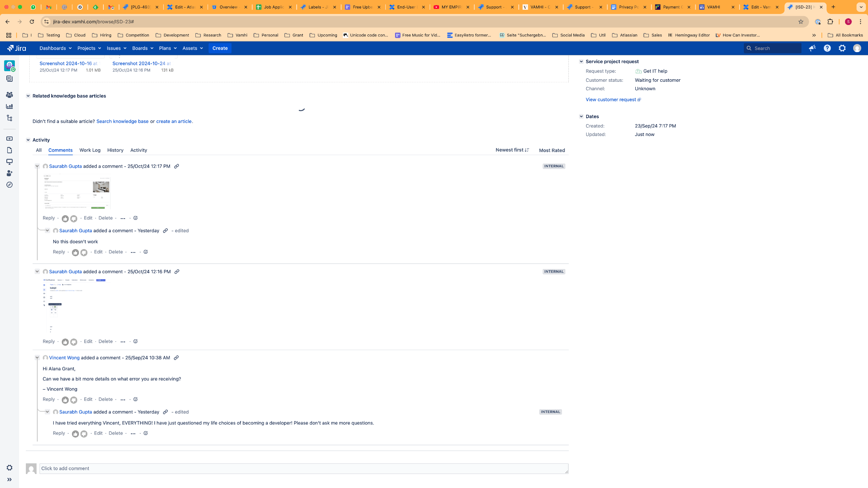Image resolution: width=868 pixels, height=488 pixels.
Task: Click the 'Click to add comment' field
Action: (303, 469)
